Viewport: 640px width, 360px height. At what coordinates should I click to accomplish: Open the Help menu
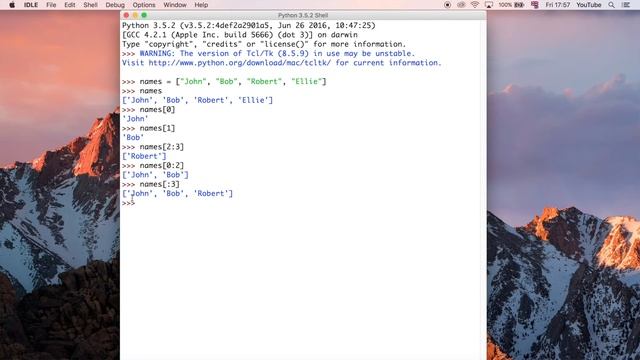tap(201, 5)
